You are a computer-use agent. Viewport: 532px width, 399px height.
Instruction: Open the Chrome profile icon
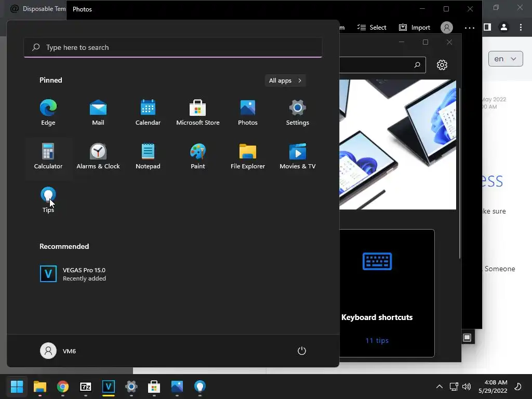point(504,27)
